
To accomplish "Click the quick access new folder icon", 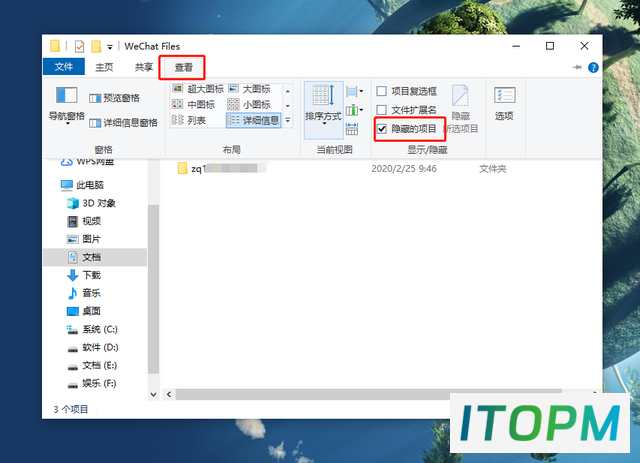I will pos(96,47).
